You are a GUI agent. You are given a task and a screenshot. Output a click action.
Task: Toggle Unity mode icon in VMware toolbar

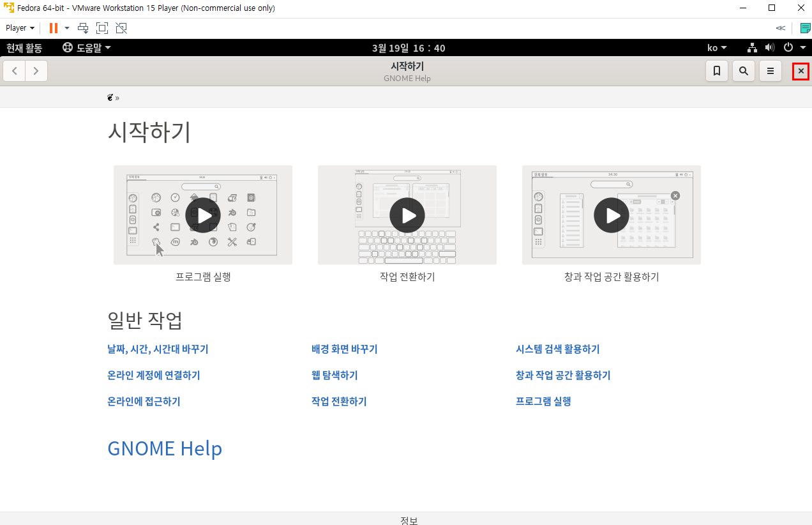click(121, 28)
